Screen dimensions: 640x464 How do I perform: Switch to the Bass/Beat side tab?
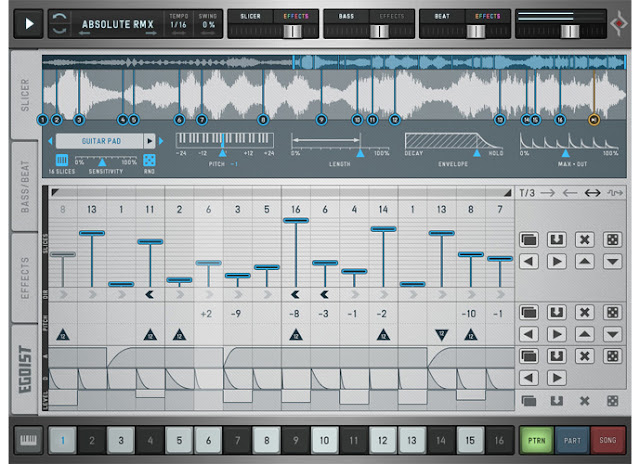25,187
